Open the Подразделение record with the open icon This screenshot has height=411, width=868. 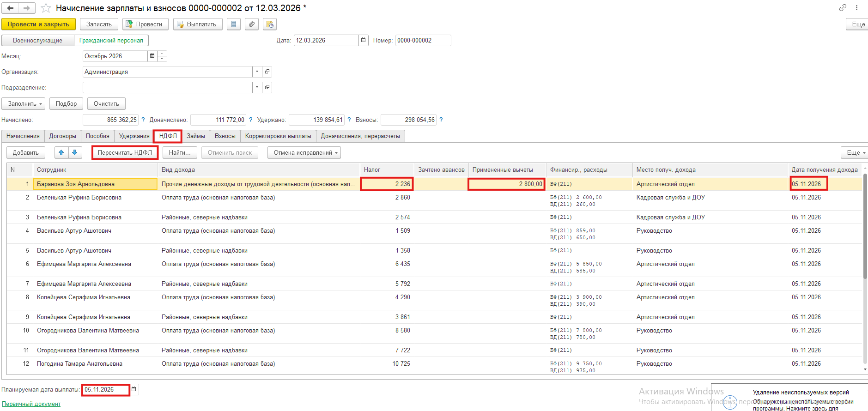pyautogui.click(x=267, y=87)
